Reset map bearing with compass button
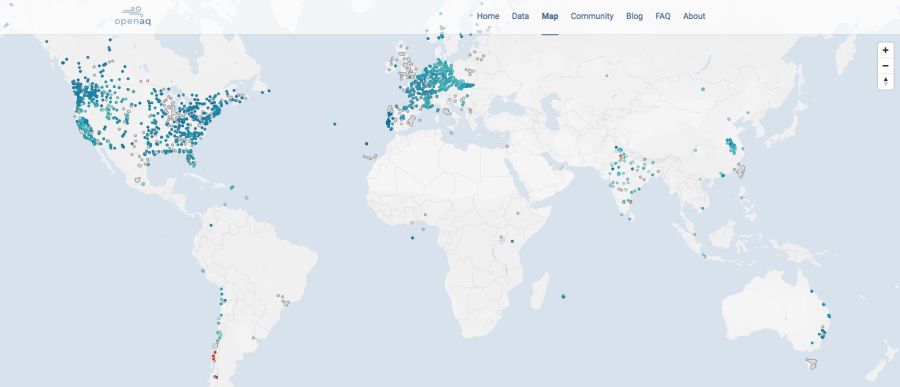This screenshot has height=387, width=900. 885,82
